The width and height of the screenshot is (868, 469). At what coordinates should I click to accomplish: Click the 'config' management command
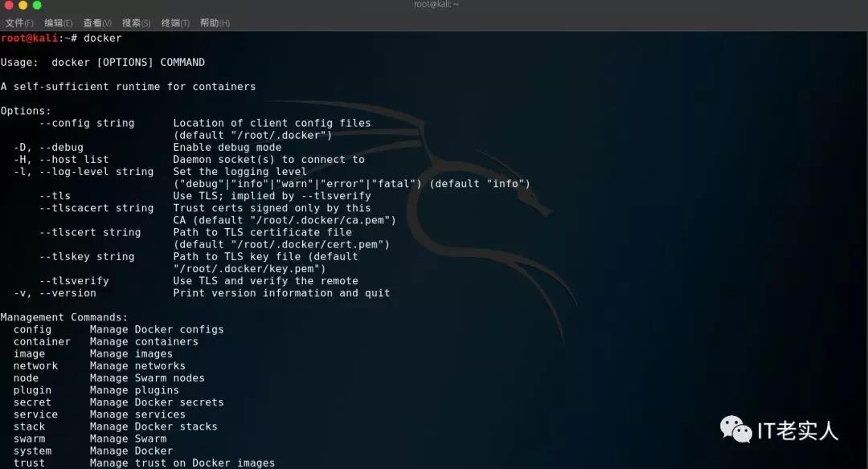pos(33,329)
